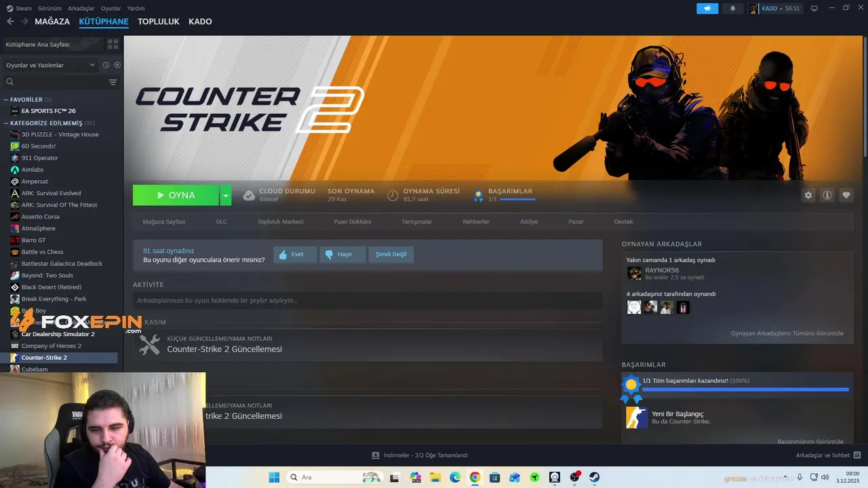The height and width of the screenshot is (488, 868).
Task: Open the Görünüm menu
Action: [50, 8]
